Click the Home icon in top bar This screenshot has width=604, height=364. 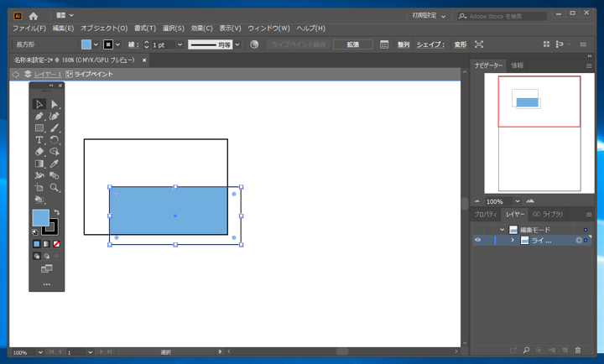coord(34,15)
